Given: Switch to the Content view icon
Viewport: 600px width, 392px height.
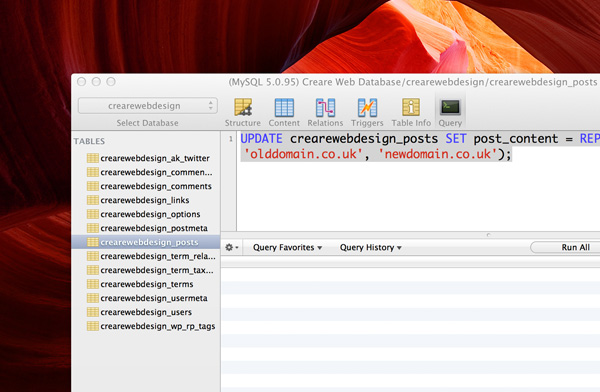Looking at the screenshot, I should [x=284, y=107].
